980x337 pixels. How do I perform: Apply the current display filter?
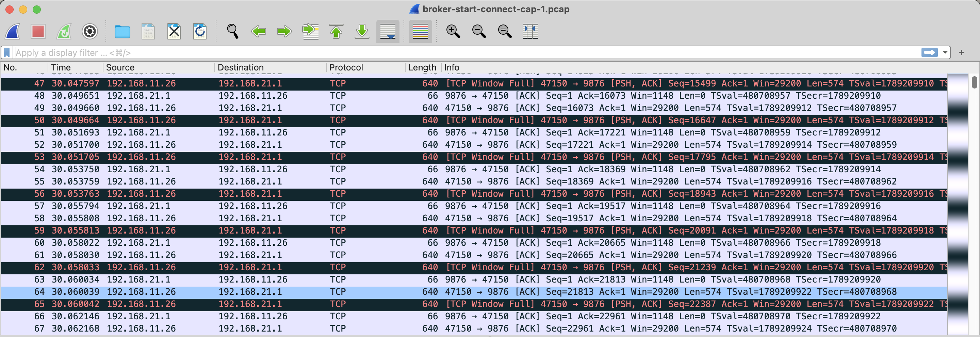(x=929, y=52)
